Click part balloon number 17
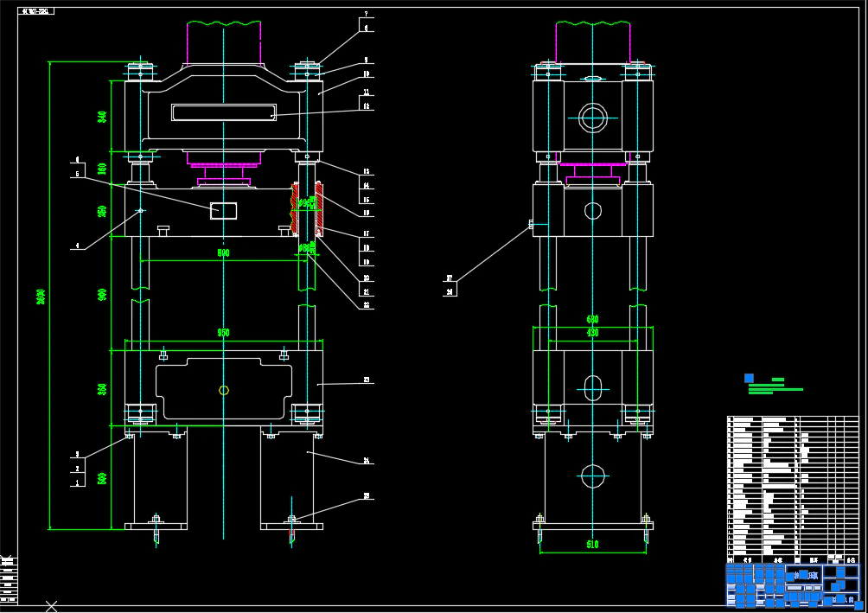 click(366, 233)
